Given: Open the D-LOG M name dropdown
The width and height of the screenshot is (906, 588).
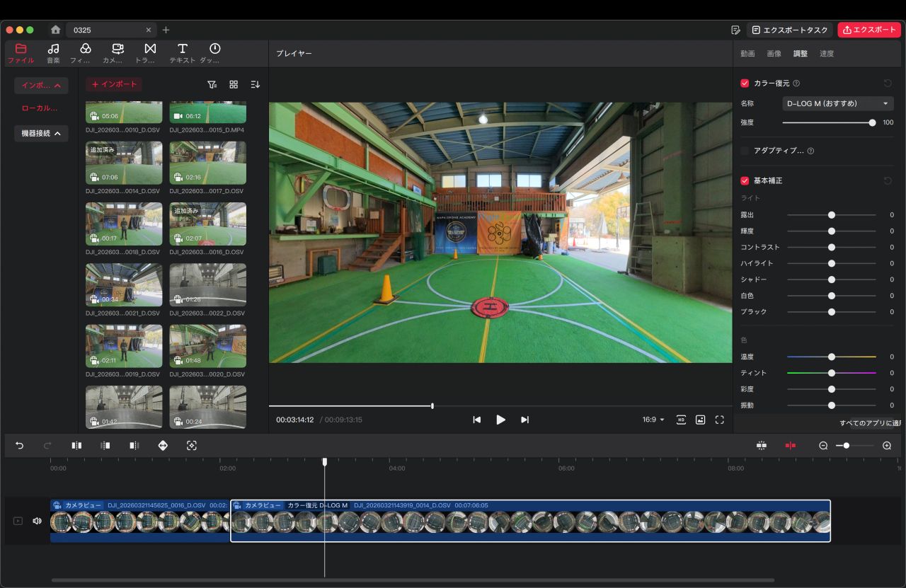Looking at the screenshot, I should pos(839,103).
